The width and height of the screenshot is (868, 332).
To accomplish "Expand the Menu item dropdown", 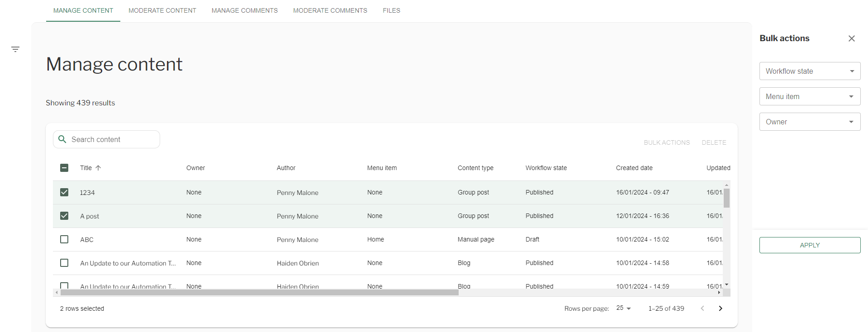I will 809,96.
